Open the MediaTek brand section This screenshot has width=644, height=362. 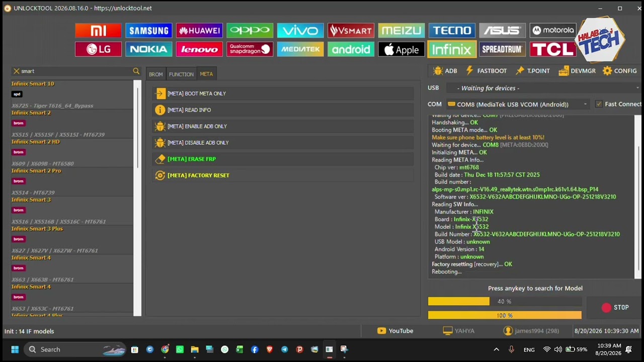(300, 49)
